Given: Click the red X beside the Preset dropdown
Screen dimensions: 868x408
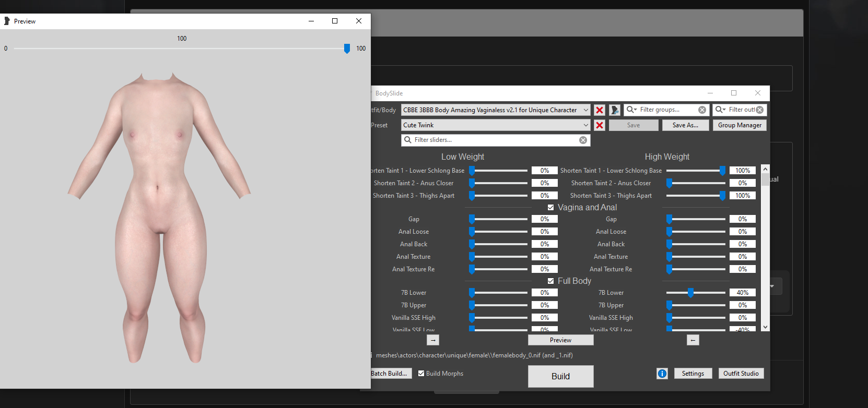Looking at the screenshot, I should coord(600,125).
